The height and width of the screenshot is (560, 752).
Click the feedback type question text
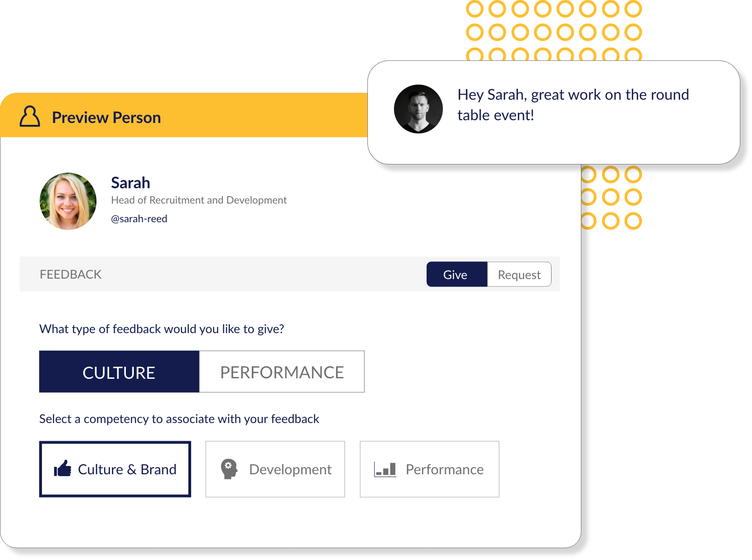coord(162,329)
